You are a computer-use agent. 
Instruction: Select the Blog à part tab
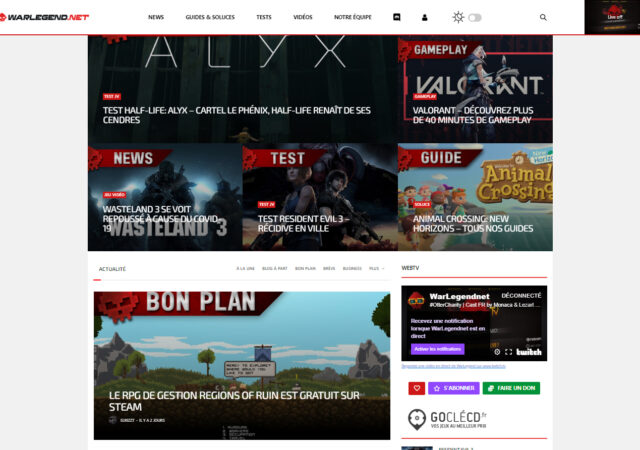click(276, 269)
